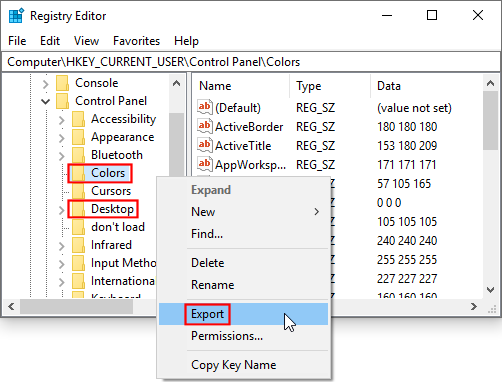Screen dimensions: 502x382
Task: Click the data value 240 240 240
Action: pyautogui.click(x=407, y=241)
